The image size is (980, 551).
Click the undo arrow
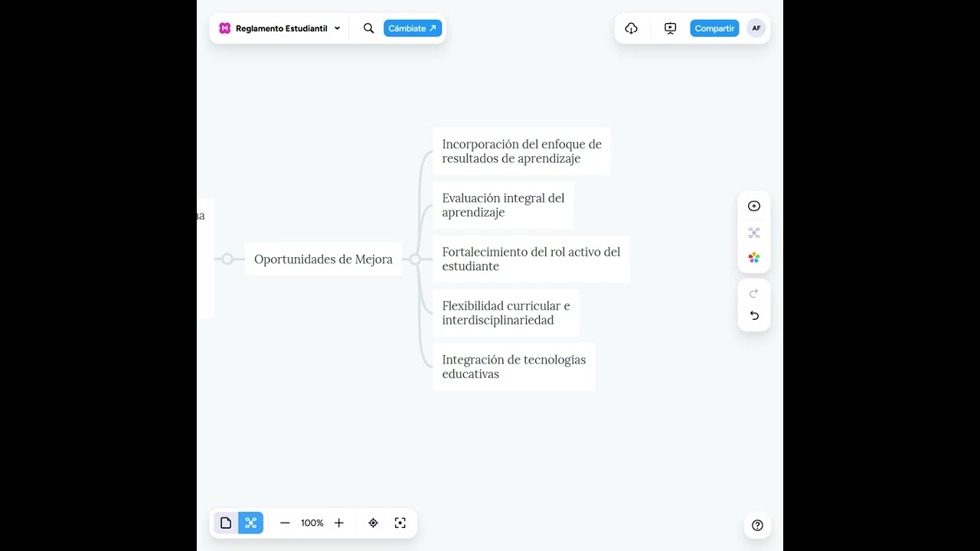click(x=754, y=316)
